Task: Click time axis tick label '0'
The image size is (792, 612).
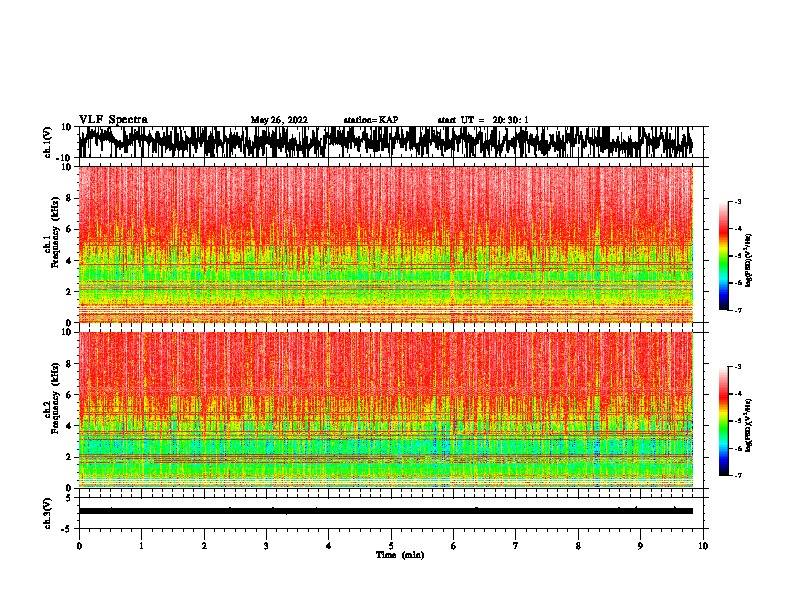Action: point(79,546)
